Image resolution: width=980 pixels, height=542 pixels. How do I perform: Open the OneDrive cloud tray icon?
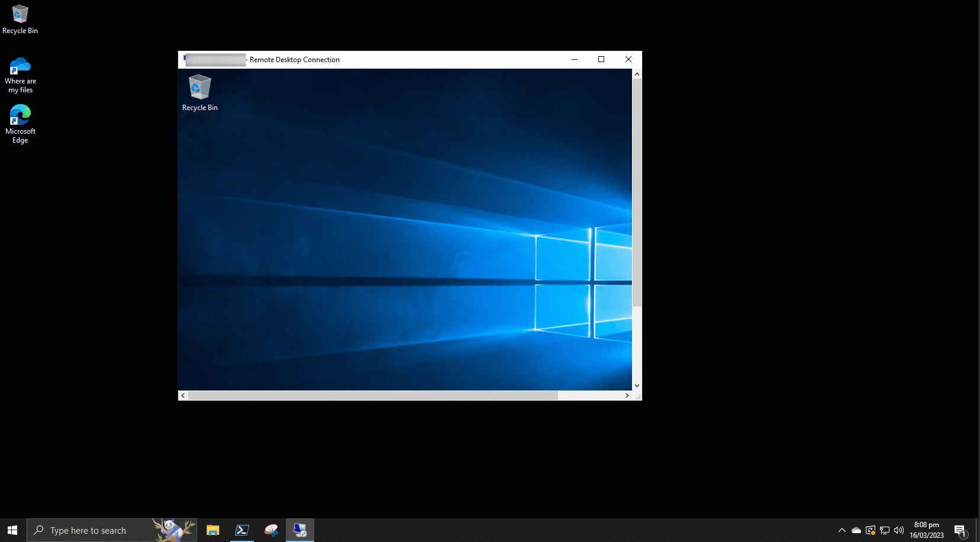pos(856,530)
